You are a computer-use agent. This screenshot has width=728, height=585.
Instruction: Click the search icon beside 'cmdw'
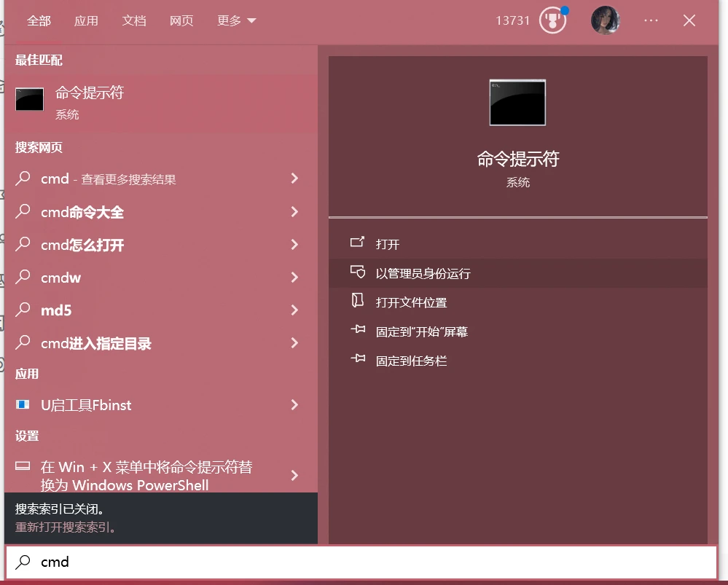[23, 277]
